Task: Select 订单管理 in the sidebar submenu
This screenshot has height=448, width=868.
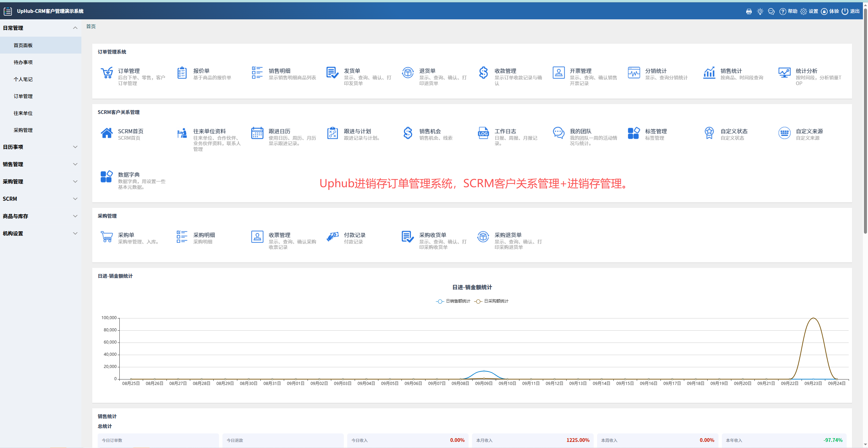Action: click(x=41, y=96)
